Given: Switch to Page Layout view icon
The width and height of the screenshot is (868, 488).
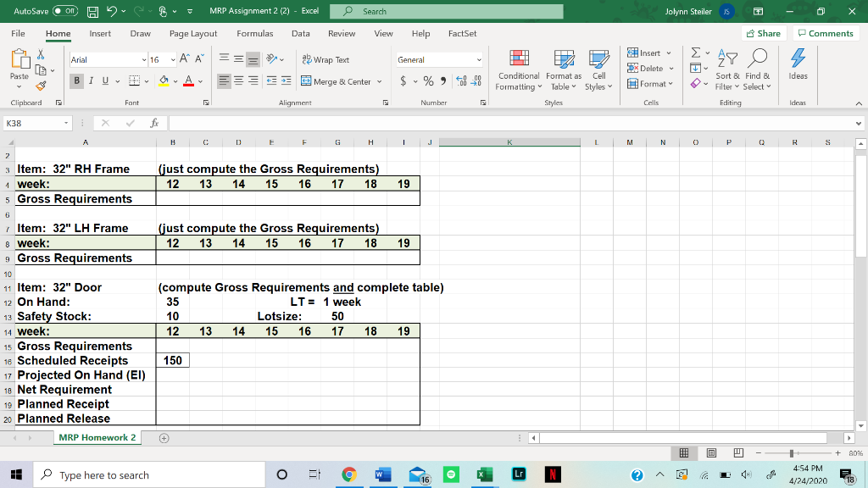Looking at the screenshot, I should [x=711, y=453].
